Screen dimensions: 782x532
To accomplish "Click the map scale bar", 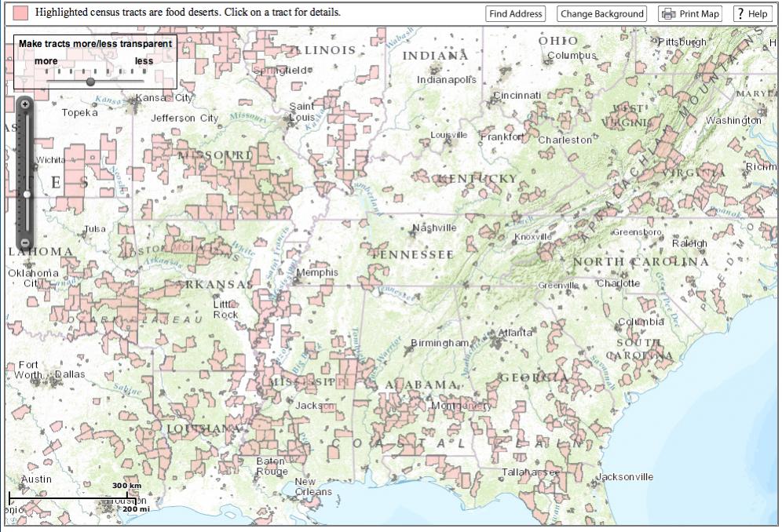I will [x=71, y=497].
